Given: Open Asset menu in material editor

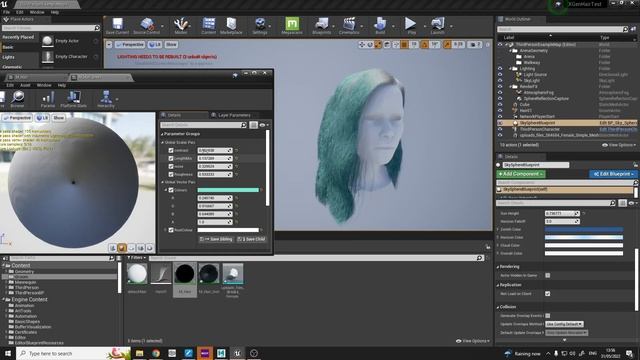Looking at the screenshot, I should pyautogui.click(x=25, y=85).
